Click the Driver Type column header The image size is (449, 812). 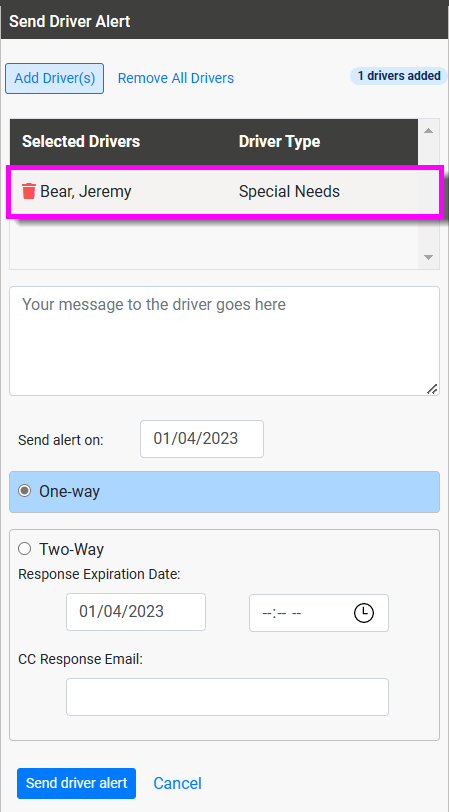(x=279, y=141)
